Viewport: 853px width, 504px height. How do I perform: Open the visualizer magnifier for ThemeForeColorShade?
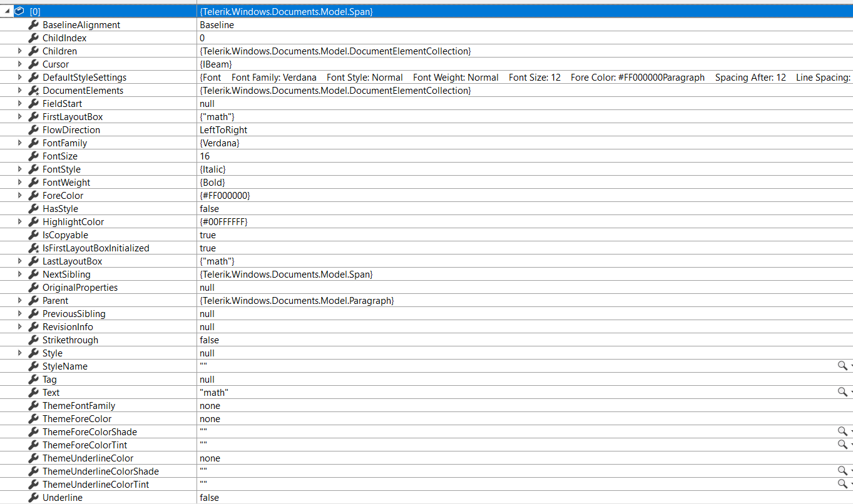[x=842, y=431]
